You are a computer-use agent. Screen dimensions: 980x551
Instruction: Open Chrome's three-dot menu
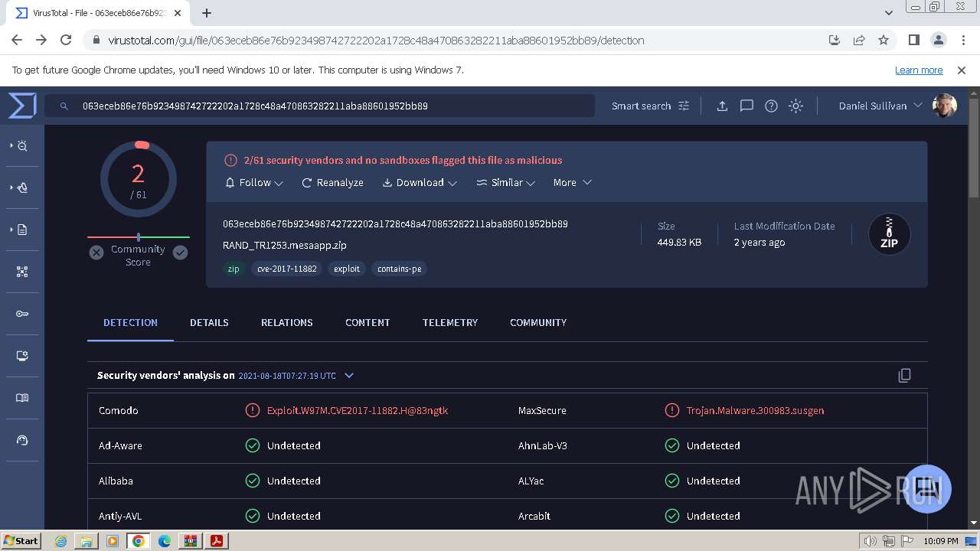962,40
